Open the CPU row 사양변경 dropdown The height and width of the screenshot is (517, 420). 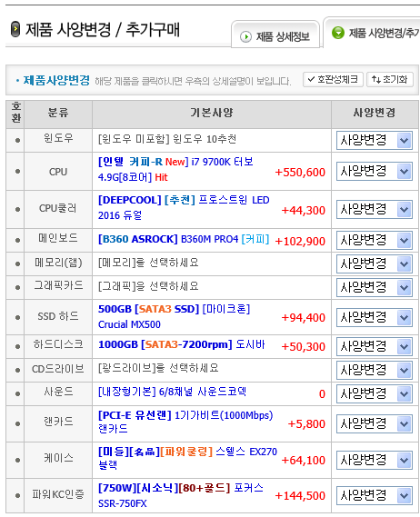click(x=375, y=171)
